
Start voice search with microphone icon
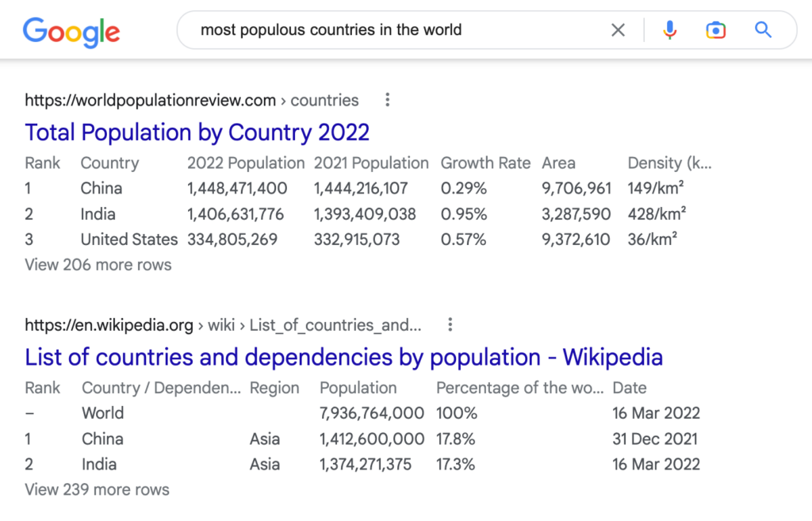coord(669,30)
